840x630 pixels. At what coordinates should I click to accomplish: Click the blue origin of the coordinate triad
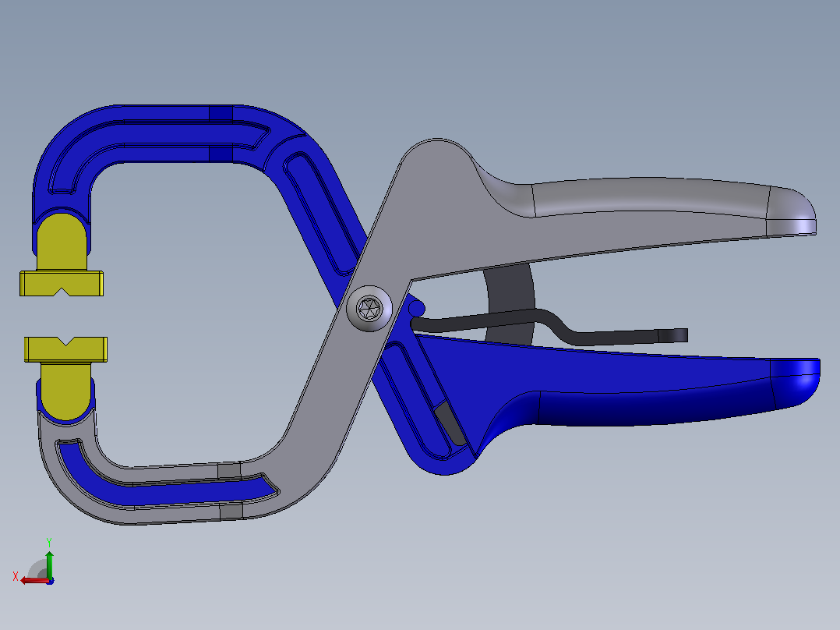tap(50, 581)
